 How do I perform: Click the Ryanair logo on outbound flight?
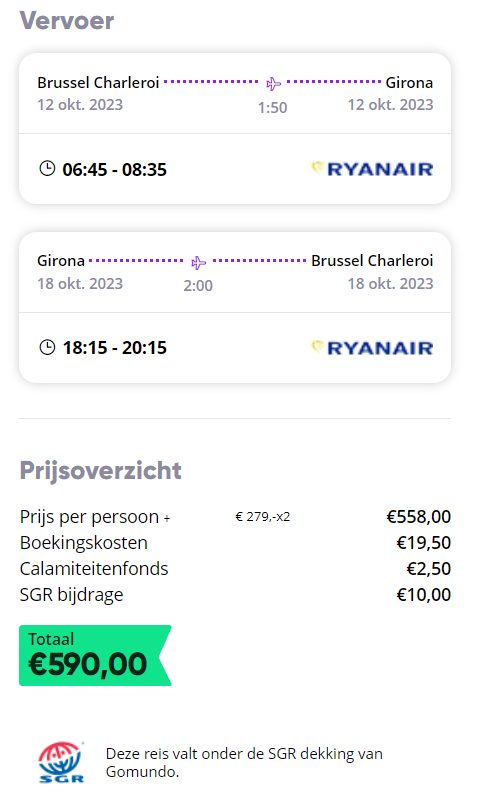[372, 169]
